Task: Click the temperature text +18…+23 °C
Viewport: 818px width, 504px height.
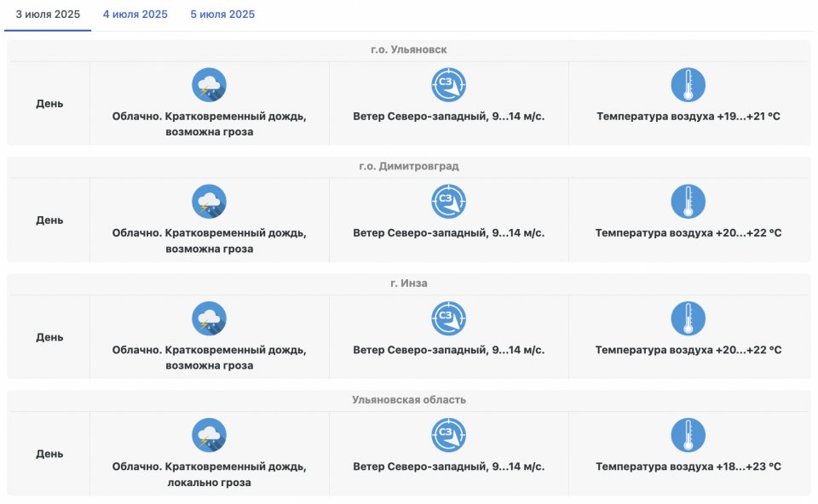Action: coord(688,467)
